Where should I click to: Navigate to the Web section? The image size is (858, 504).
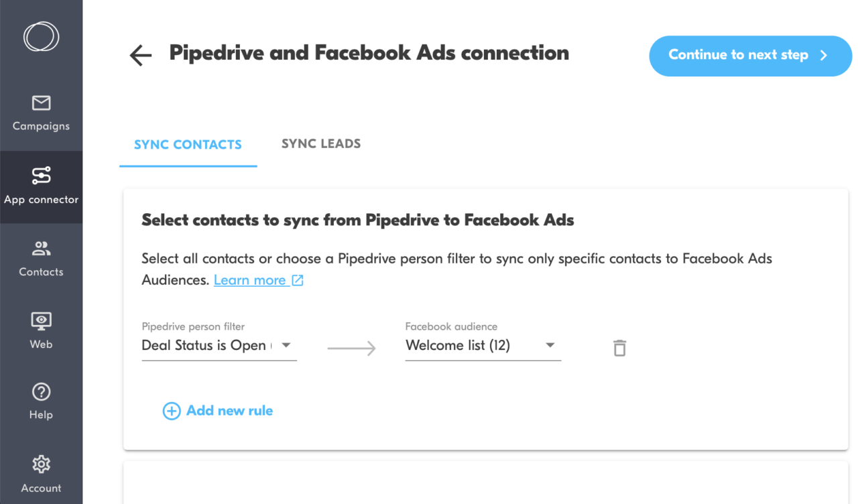pyautogui.click(x=41, y=331)
